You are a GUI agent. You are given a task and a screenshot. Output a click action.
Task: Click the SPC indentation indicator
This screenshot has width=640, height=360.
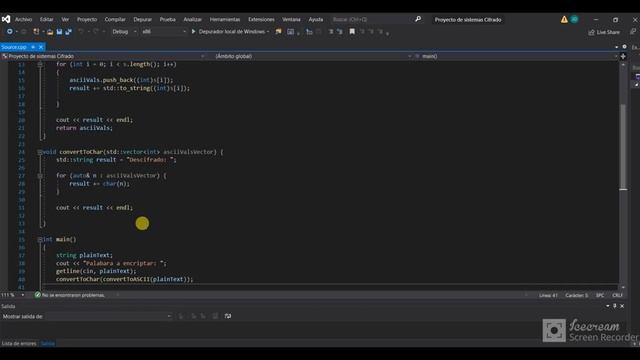click(x=600, y=295)
